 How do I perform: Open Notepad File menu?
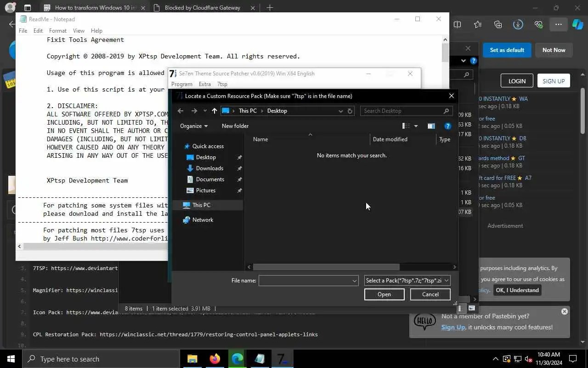point(23,31)
